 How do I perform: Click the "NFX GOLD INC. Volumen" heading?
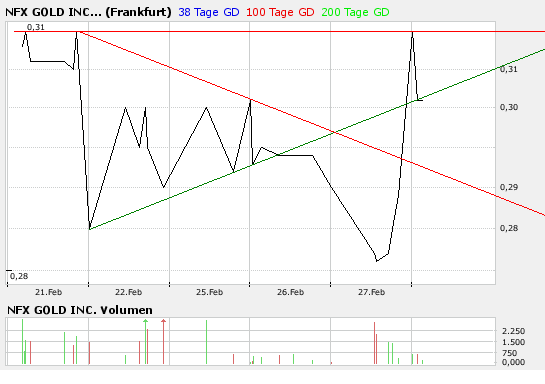click(x=80, y=310)
